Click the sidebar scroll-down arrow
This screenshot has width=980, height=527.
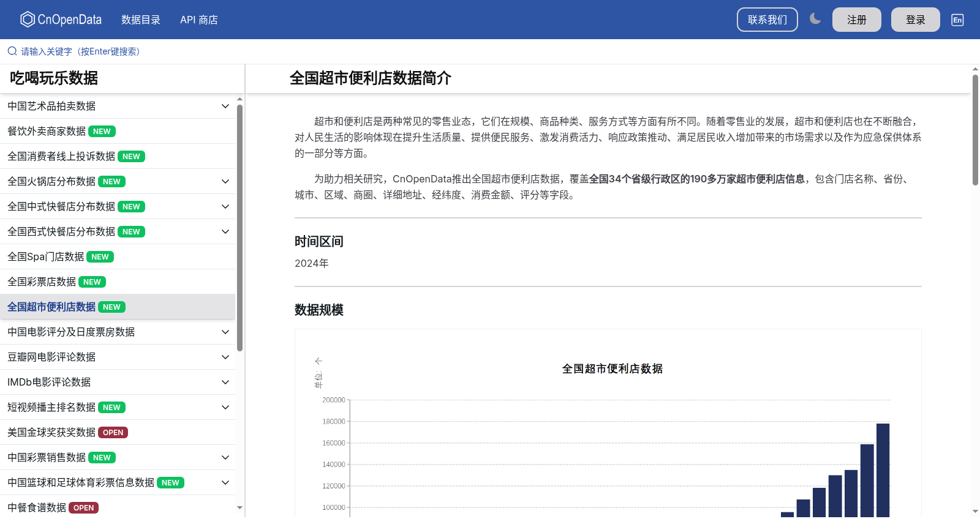239,507
